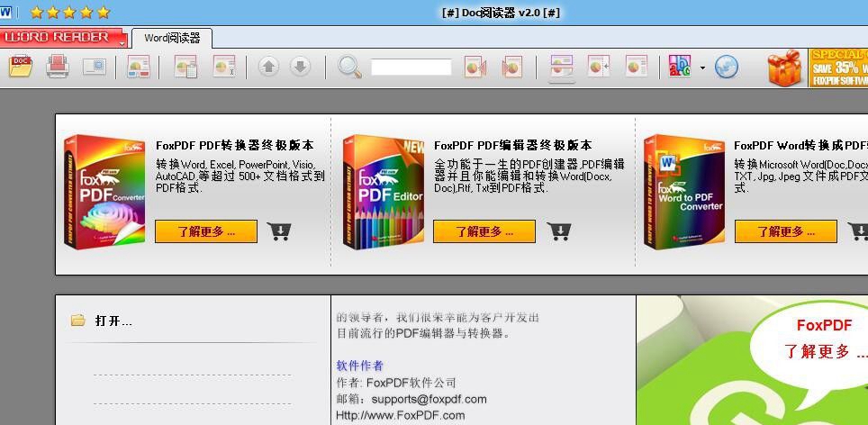
Task: Click the FoxPDF PDF Converter box image
Action: [x=104, y=192]
